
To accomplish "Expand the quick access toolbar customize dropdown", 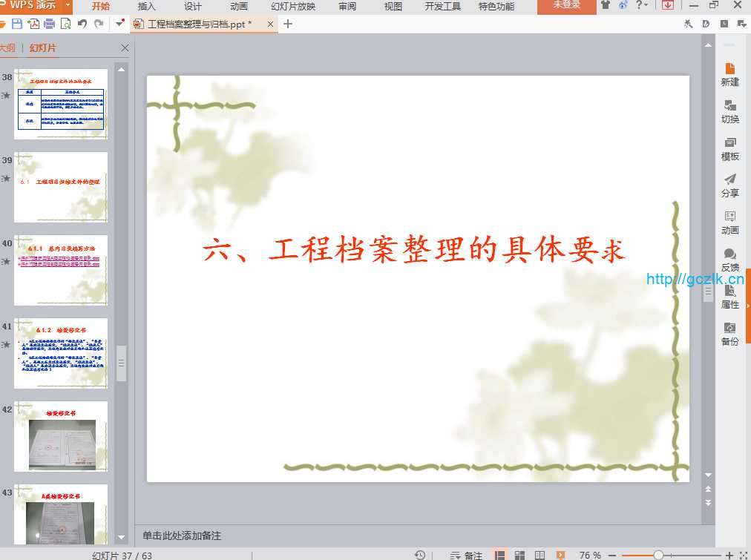I will tap(119, 24).
